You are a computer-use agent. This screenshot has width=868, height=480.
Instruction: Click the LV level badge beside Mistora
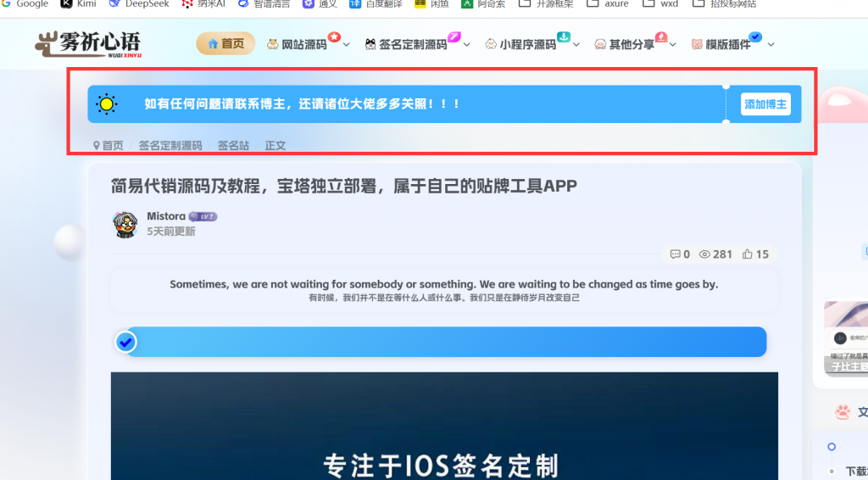(203, 216)
